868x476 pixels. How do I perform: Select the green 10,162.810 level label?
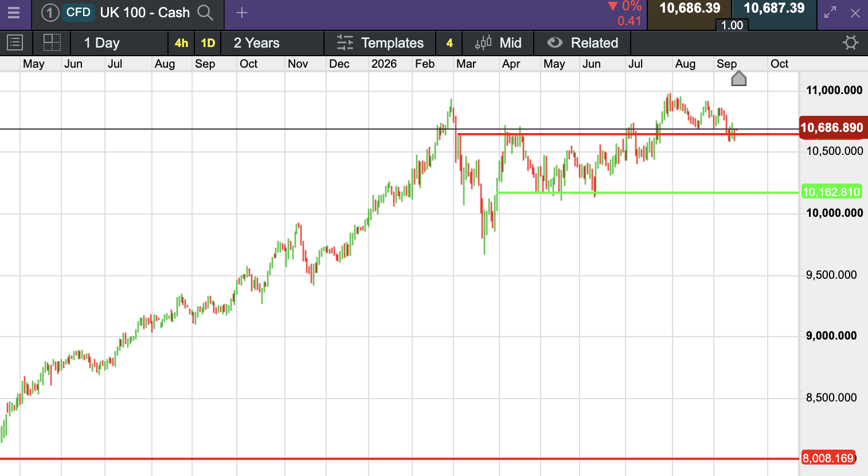point(831,192)
